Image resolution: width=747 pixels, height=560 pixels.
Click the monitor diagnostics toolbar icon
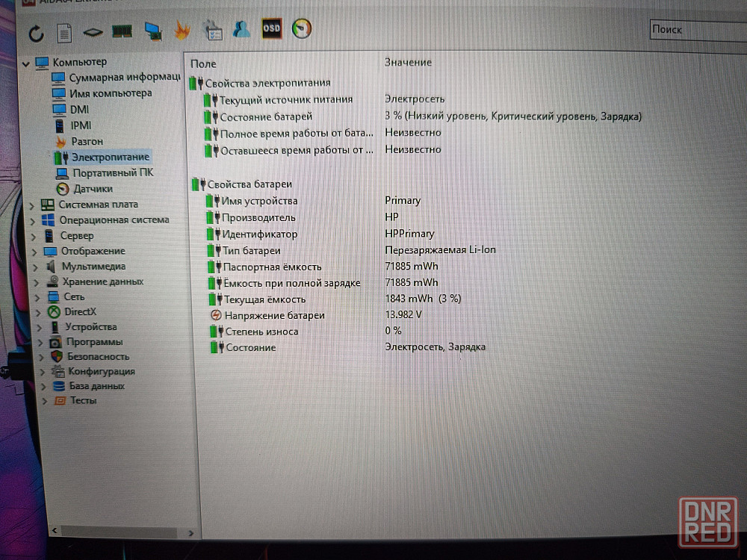tap(153, 31)
